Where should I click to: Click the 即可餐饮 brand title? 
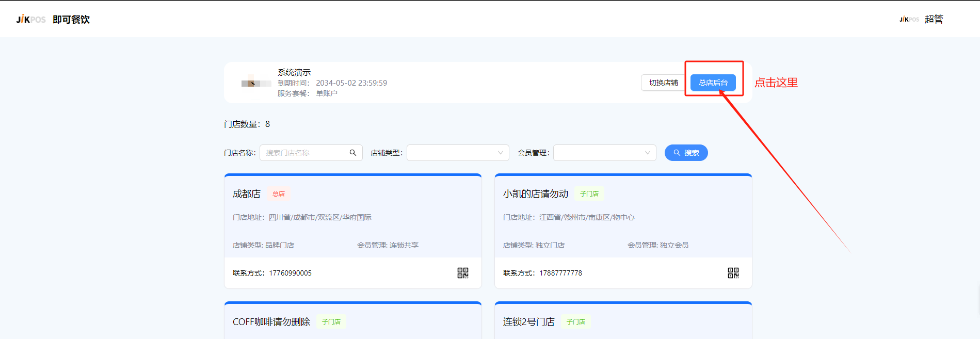(71, 20)
